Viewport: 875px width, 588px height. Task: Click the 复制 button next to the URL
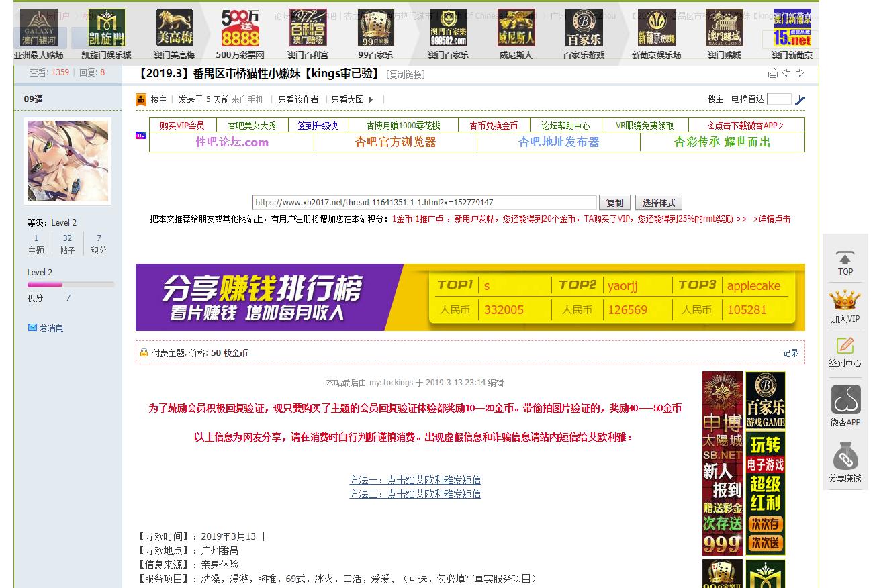(614, 203)
